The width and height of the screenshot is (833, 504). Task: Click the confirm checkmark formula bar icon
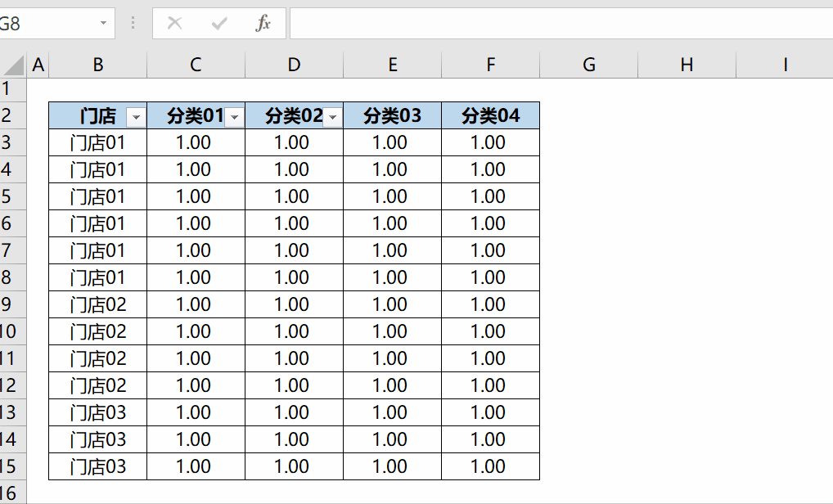click(x=218, y=24)
